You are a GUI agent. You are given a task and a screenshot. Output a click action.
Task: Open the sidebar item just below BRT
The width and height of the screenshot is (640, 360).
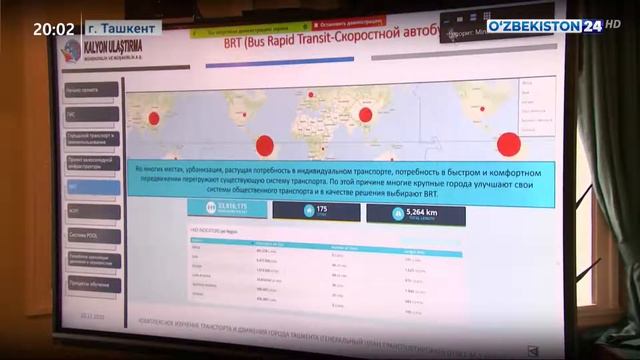(94, 212)
